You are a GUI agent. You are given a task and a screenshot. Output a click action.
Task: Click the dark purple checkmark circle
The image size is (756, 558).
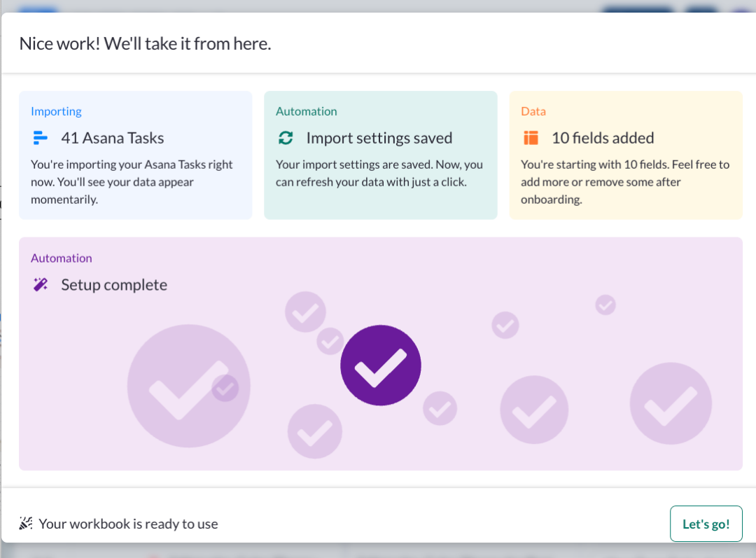(x=380, y=365)
